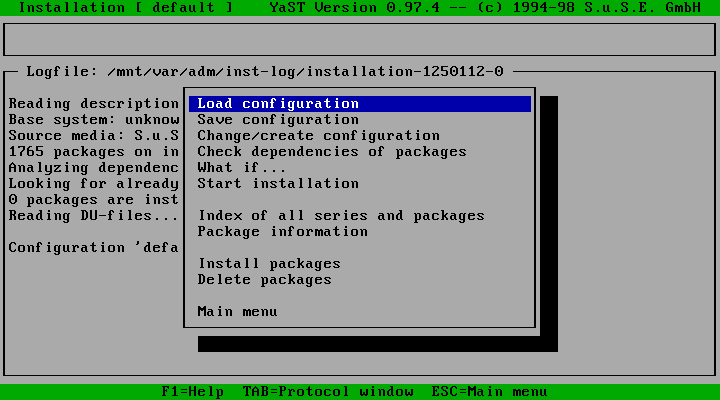This screenshot has height=400, width=720.
Task: Return via the Main menu entry
Action: pyautogui.click(x=237, y=312)
